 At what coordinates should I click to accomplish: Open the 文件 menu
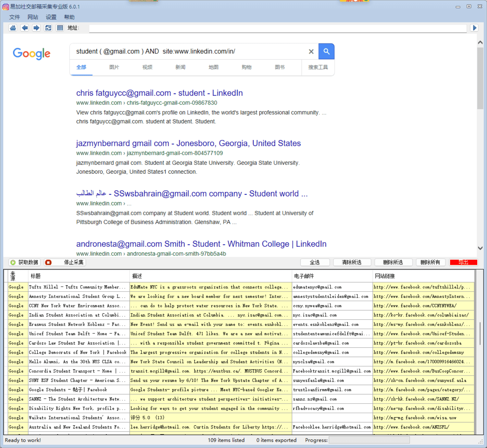click(x=15, y=17)
